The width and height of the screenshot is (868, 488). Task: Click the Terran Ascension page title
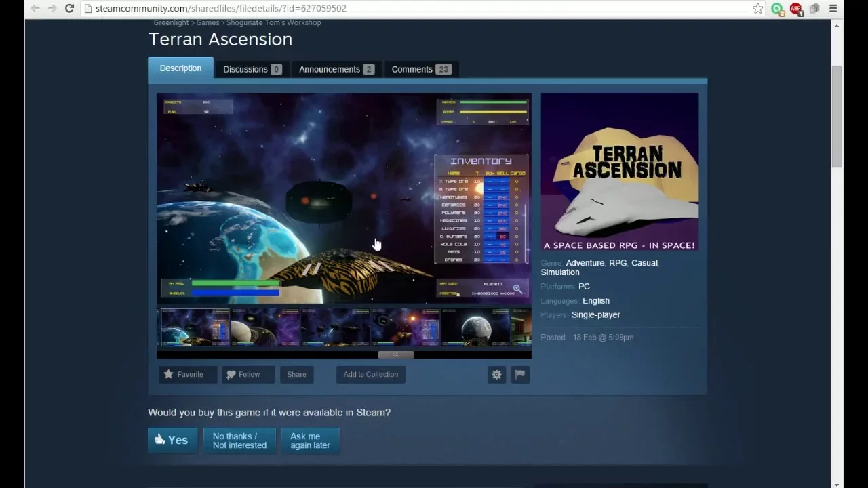tap(220, 39)
